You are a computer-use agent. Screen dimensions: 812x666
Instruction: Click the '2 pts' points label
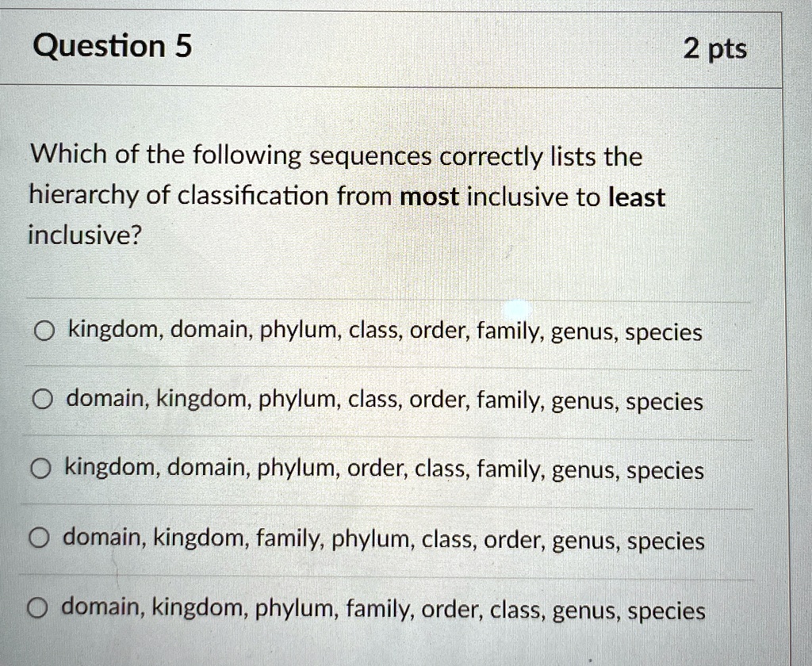click(714, 49)
